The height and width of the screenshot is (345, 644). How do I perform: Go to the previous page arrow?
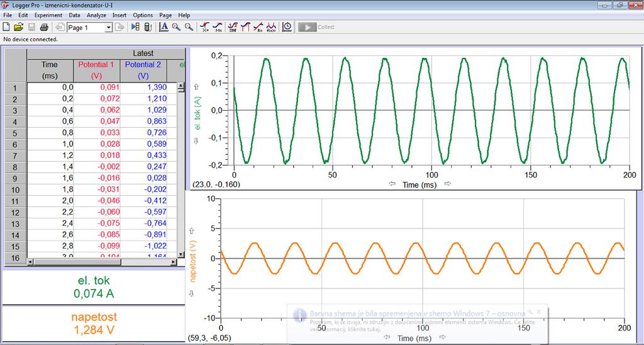pyautogui.click(x=60, y=27)
